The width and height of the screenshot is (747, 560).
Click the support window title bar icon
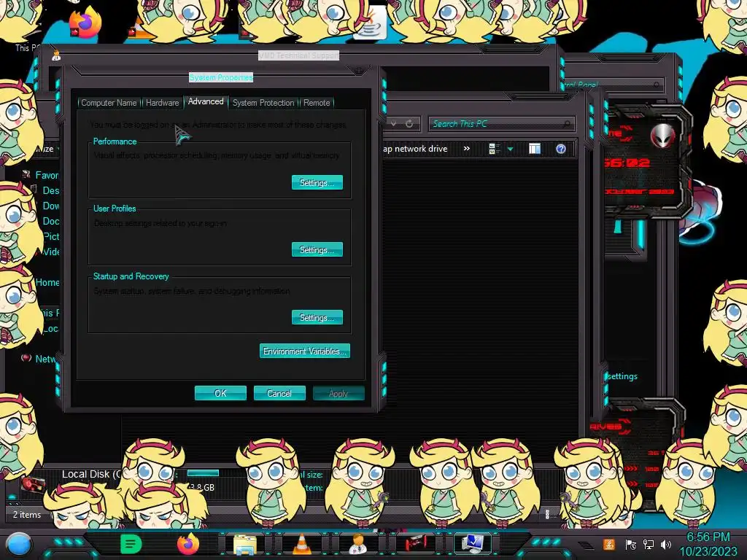[x=56, y=55]
